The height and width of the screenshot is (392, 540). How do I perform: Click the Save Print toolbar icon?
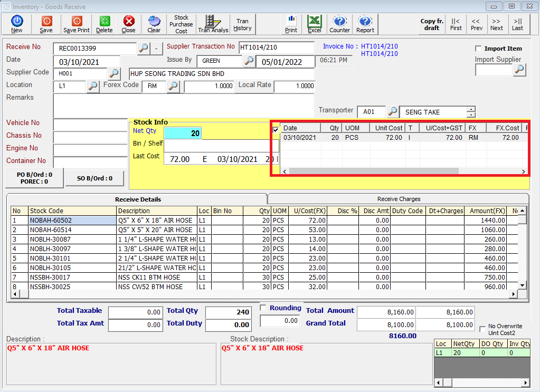coord(77,24)
